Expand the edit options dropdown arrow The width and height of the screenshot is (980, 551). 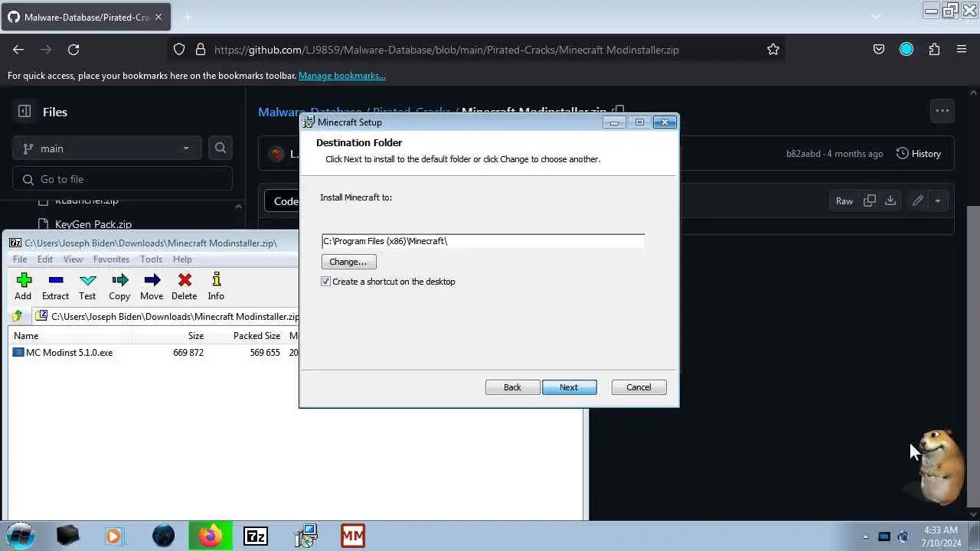coord(938,201)
